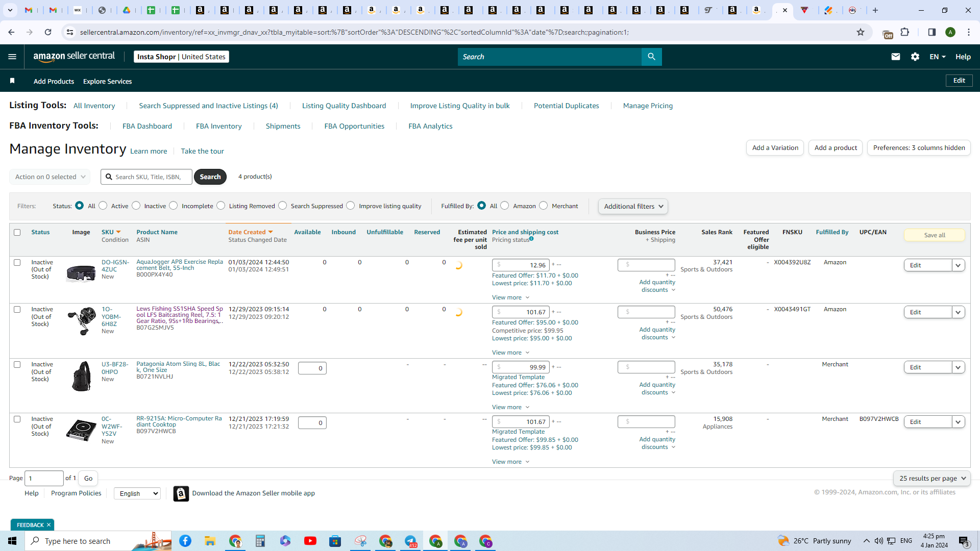The width and height of the screenshot is (980, 551).
Task: Click the page number input field
Action: pyautogui.click(x=44, y=478)
